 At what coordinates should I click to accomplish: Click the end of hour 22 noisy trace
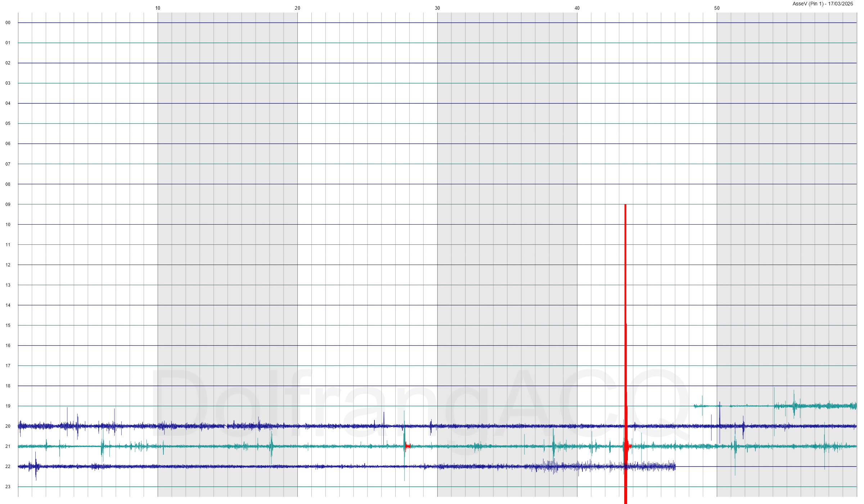pyautogui.click(x=675, y=467)
